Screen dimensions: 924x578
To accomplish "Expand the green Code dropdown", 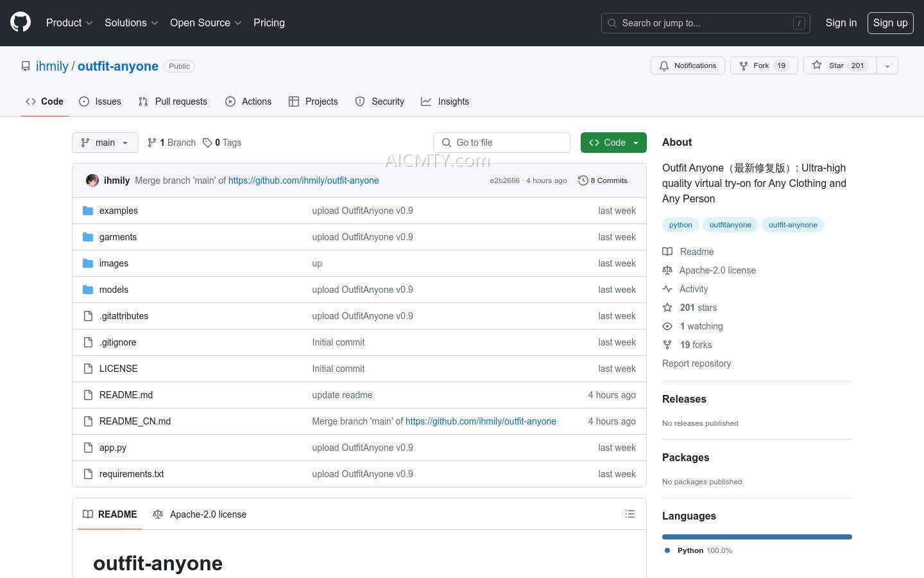I will click(x=613, y=143).
